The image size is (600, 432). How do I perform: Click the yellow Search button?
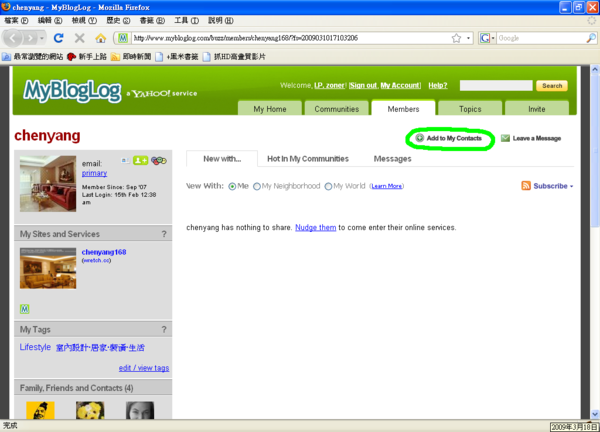click(x=552, y=86)
